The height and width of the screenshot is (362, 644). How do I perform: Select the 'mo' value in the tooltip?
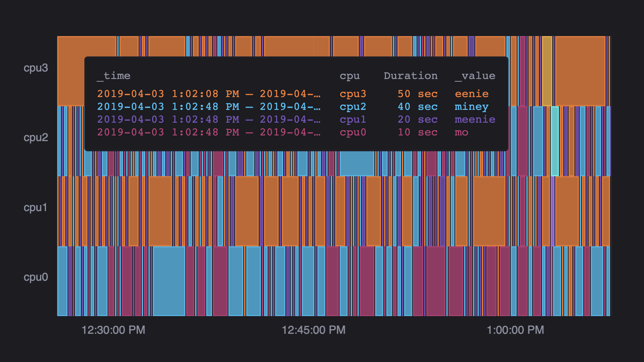pos(461,132)
